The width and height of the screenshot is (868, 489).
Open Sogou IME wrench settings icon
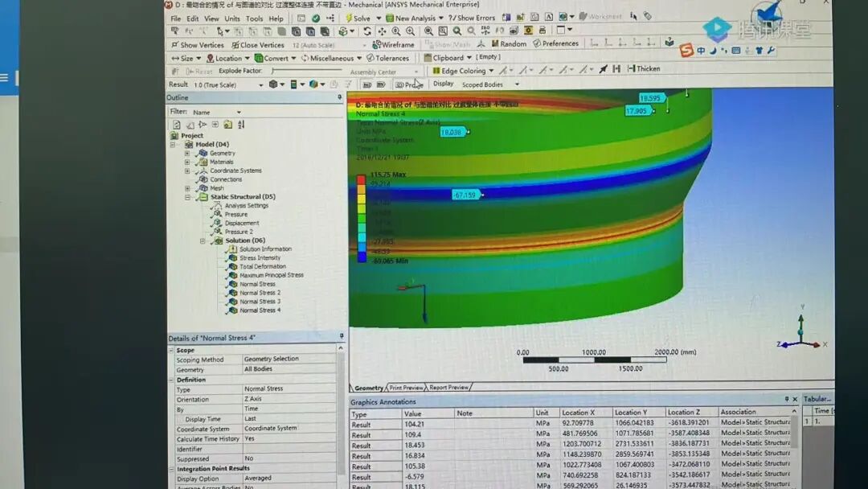pos(771,51)
